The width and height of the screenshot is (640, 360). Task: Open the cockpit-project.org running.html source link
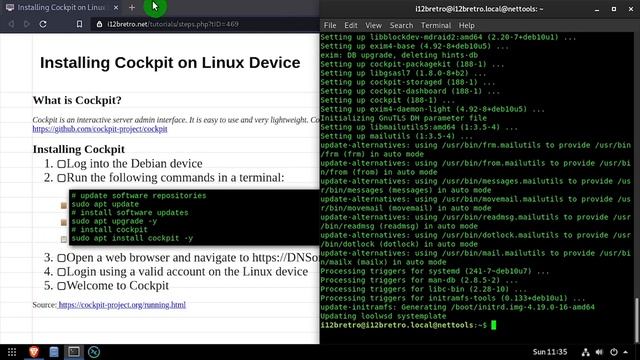[122, 305]
